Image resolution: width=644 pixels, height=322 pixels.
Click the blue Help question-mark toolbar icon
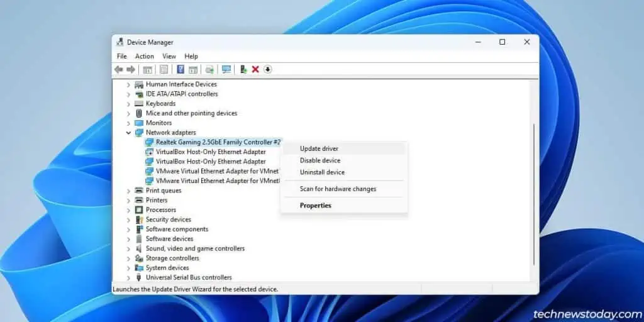(180, 69)
